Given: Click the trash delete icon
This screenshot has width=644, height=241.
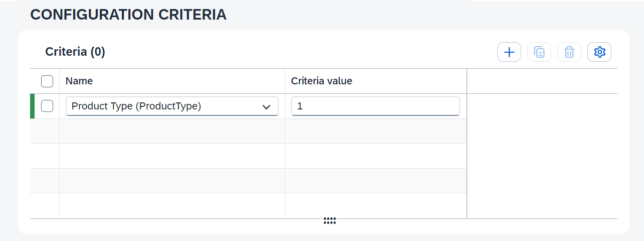Looking at the screenshot, I should (569, 52).
